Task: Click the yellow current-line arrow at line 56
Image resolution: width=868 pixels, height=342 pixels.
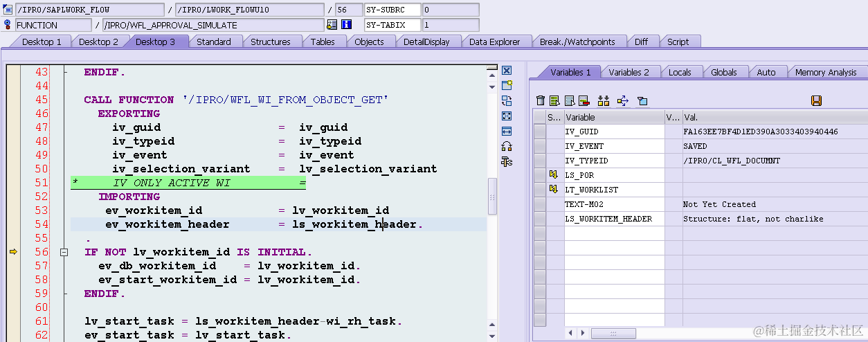Action: pos(13,252)
